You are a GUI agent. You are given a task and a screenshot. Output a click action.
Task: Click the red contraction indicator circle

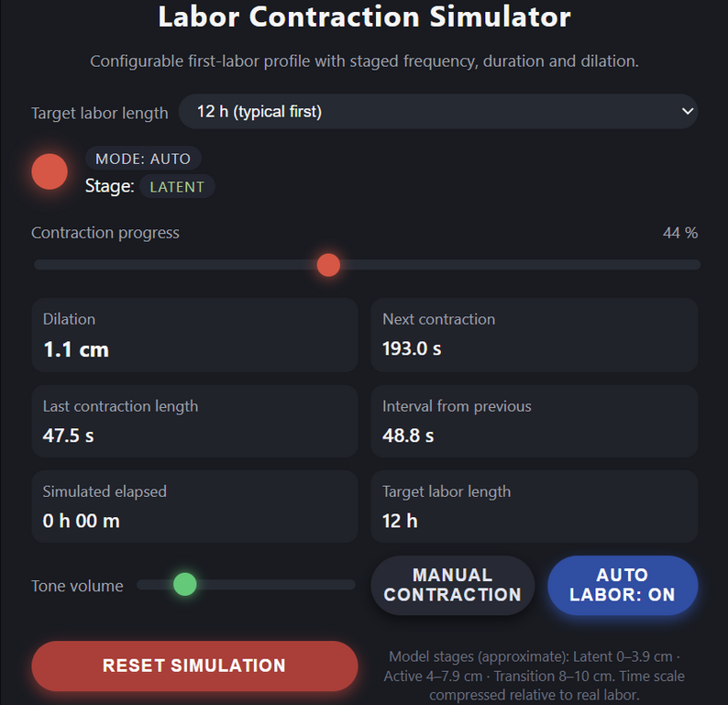50,171
